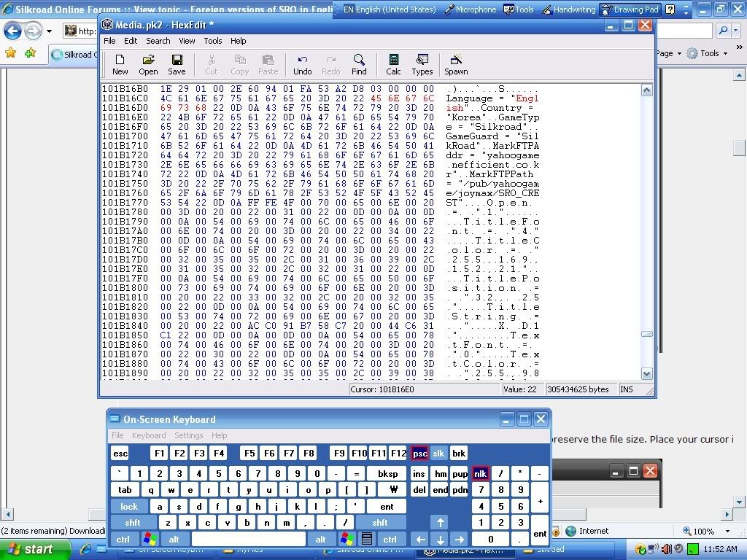The width and height of the screenshot is (747, 560).
Task: Click HexEdit vertical scrollbar thumb
Action: click(646, 334)
